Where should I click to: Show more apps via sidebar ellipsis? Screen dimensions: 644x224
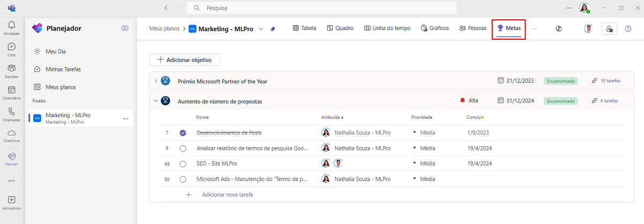point(11,180)
